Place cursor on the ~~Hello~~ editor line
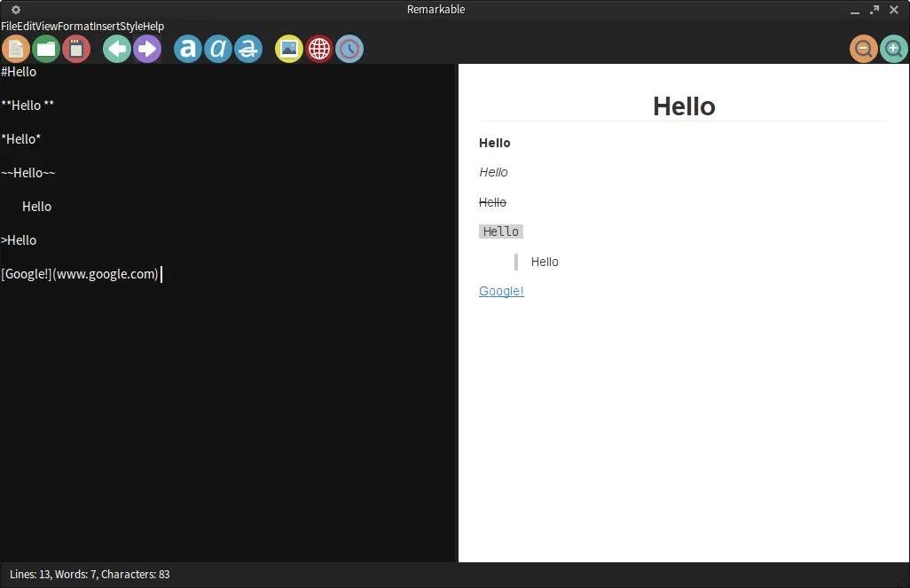Viewport: 910px width, 588px height. [28, 173]
